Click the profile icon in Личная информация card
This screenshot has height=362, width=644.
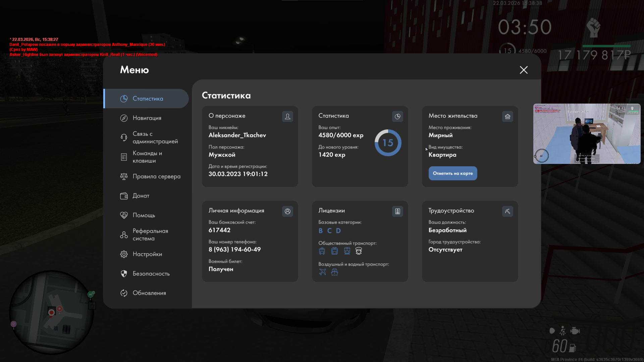click(x=287, y=211)
